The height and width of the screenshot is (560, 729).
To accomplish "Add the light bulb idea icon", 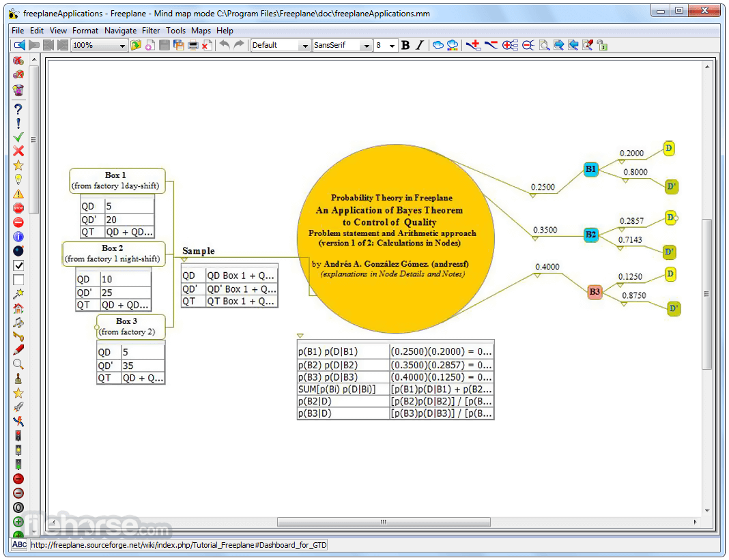I will point(18,179).
